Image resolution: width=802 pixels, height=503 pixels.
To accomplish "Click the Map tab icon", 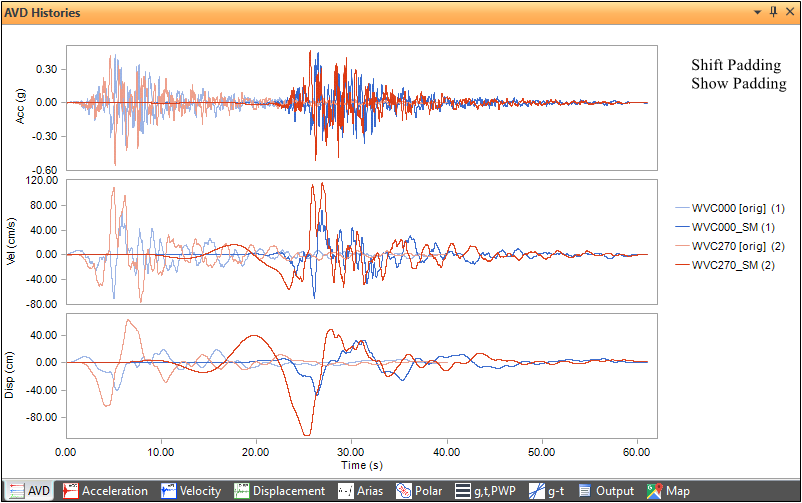I will pos(654,491).
